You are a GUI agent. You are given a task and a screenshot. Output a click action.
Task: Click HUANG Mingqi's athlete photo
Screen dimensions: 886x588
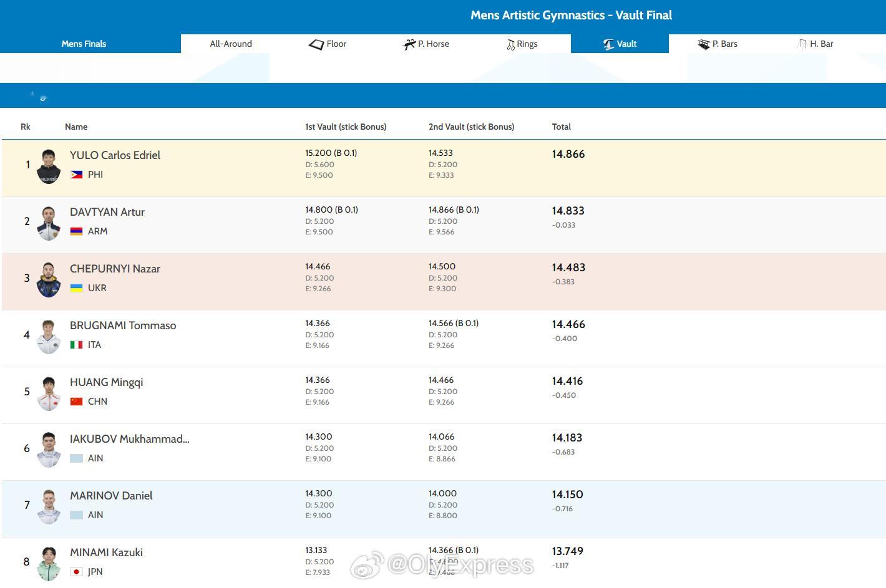[49, 393]
